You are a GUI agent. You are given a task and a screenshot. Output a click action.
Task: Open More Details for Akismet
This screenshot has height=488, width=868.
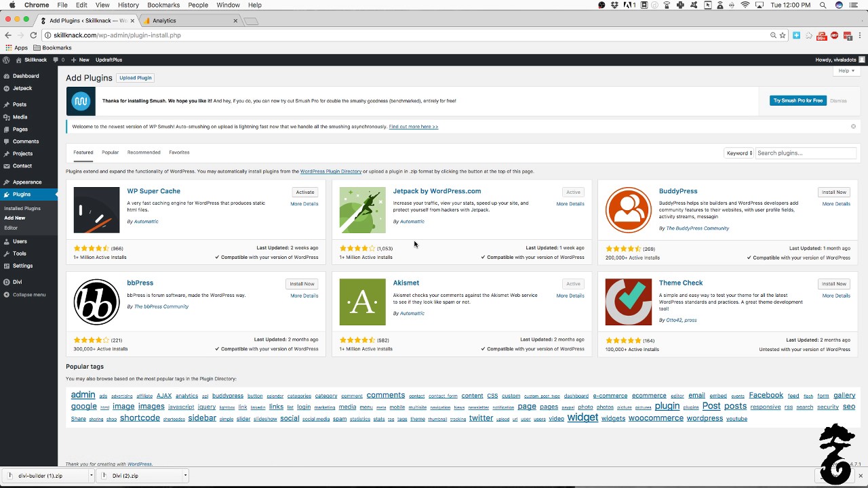570,296
